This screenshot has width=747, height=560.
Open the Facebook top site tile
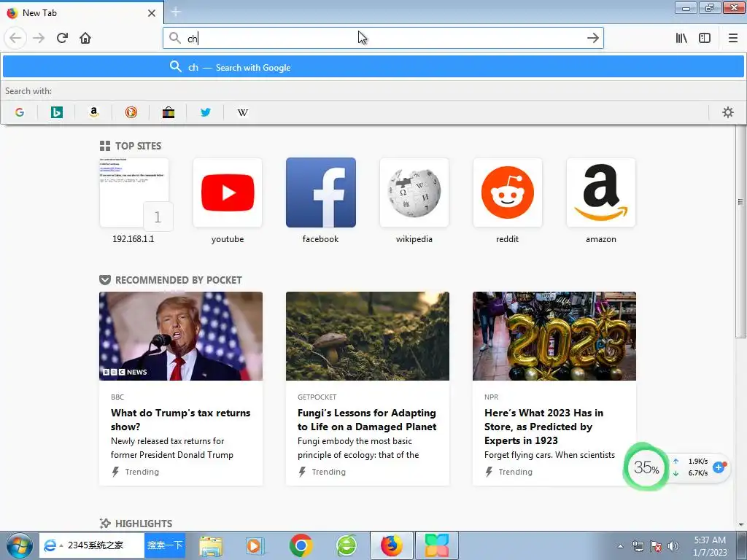click(321, 192)
